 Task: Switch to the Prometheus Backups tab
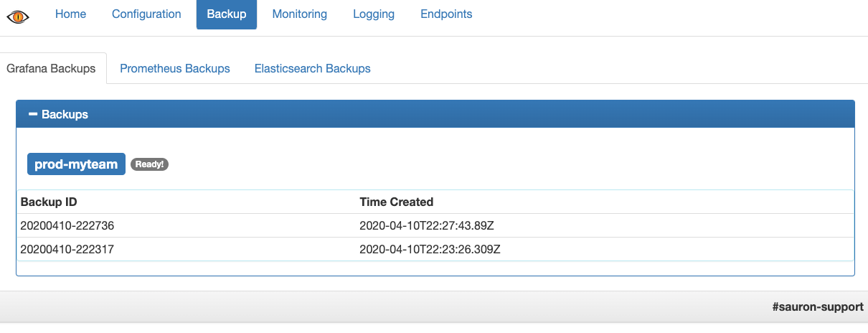[x=175, y=69]
